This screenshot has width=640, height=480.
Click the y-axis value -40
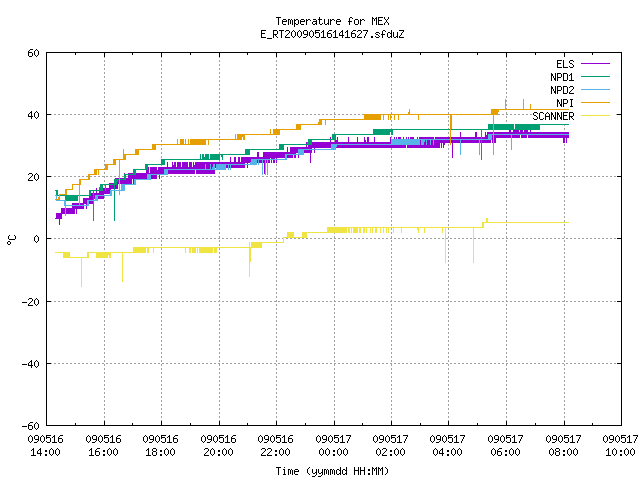31,364
